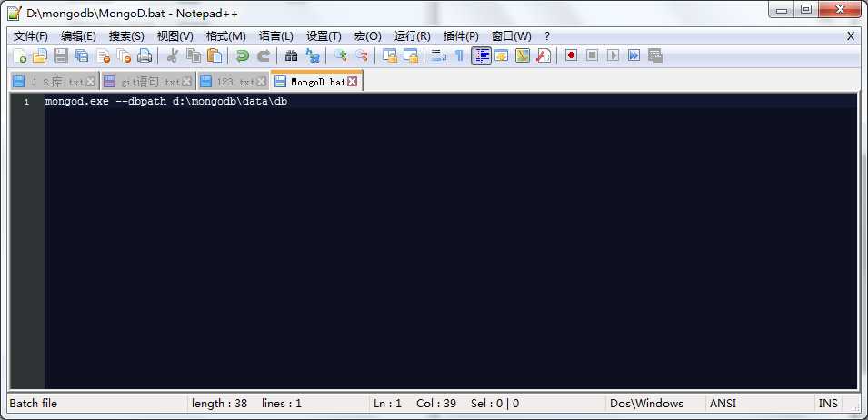The height and width of the screenshot is (420, 868).
Task: Click the user-defined language icon
Action: [502, 55]
